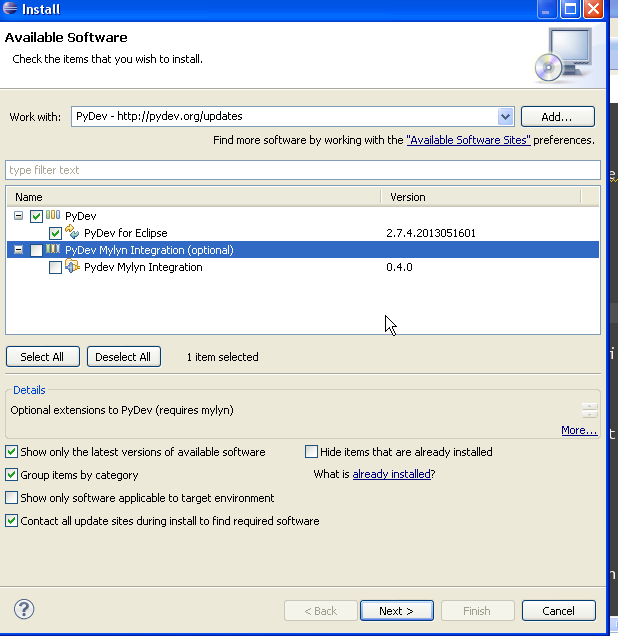
Task: Select the PyDev category row label
Action: click(x=80, y=216)
